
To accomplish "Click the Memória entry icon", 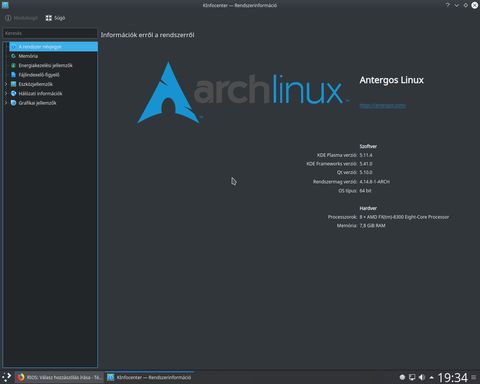I will [x=13, y=56].
